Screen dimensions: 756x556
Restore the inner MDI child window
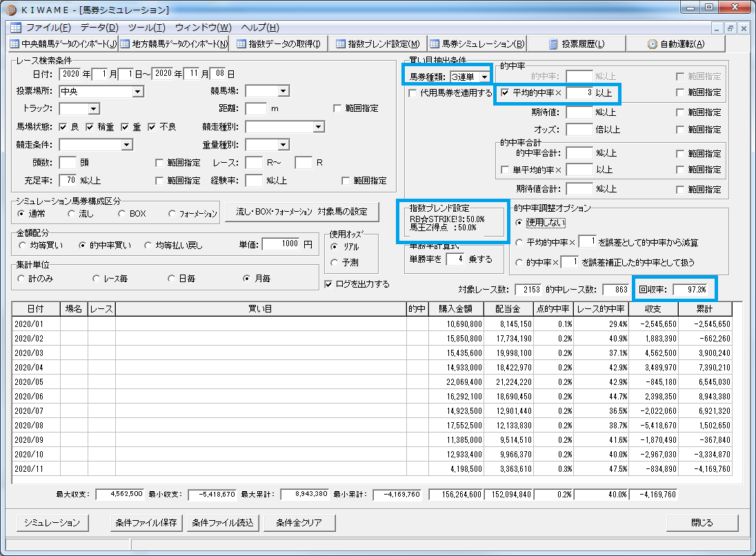(730, 28)
